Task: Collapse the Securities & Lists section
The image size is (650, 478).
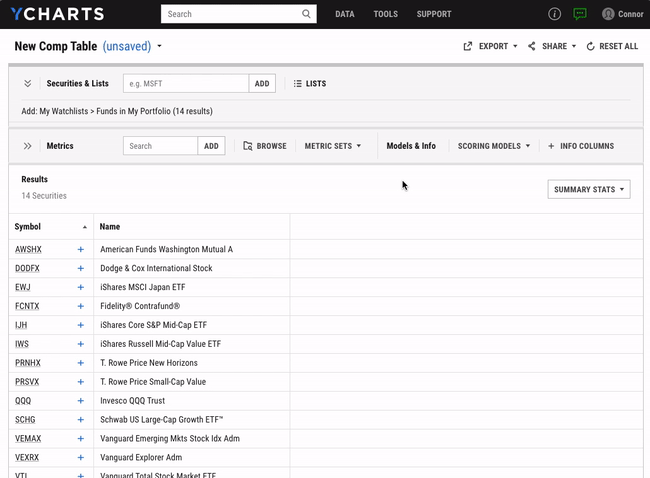Action: [x=27, y=83]
